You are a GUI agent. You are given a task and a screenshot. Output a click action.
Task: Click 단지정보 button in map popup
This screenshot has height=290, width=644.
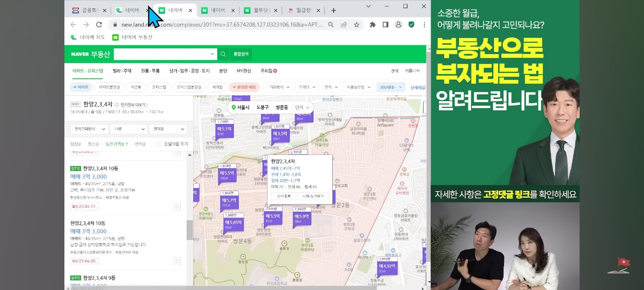284,196
